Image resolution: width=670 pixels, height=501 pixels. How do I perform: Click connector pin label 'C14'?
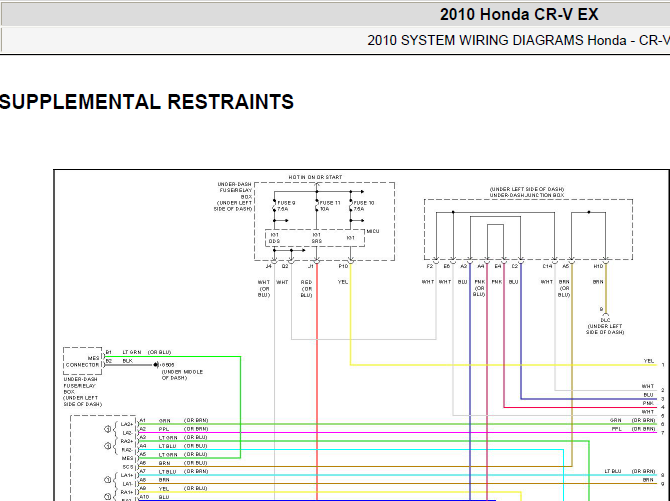point(547,266)
